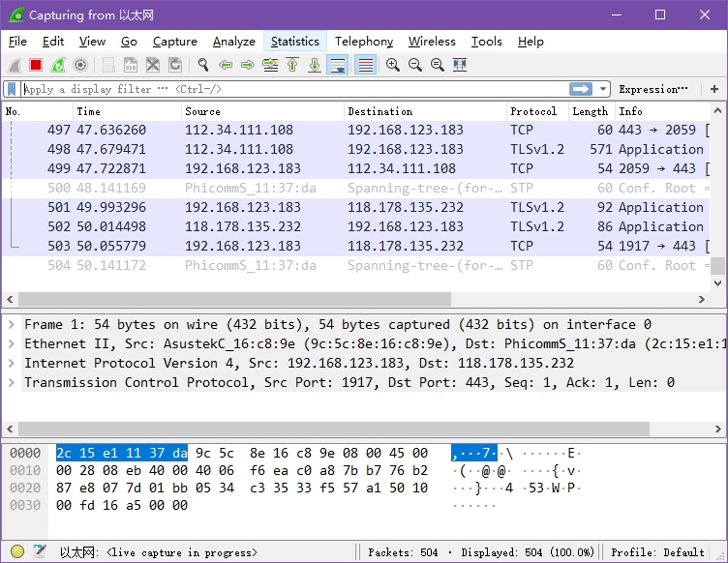Click the expert information yellow circle
This screenshot has height=563, width=728.
click(x=17, y=551)
